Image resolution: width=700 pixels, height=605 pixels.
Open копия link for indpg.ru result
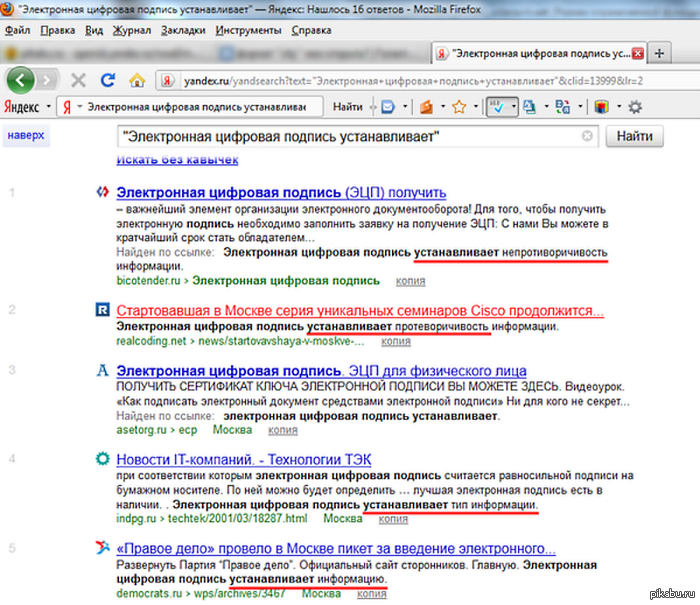[393, 519]
